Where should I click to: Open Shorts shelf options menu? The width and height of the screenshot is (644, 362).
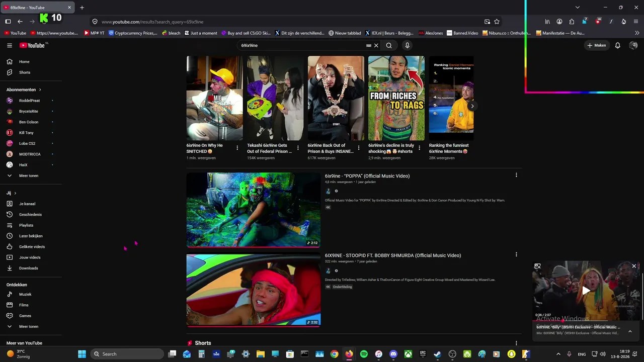pos(516,343)
